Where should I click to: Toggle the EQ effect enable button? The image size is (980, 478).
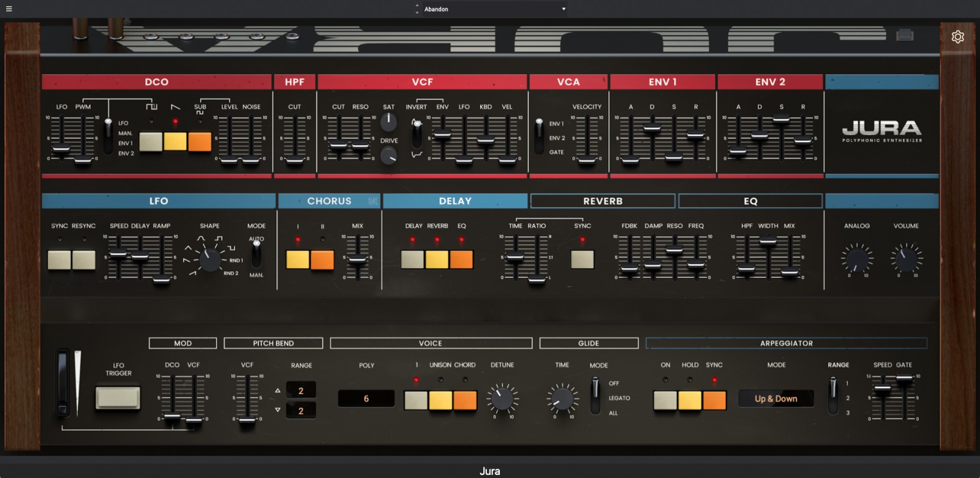(x=461, y=260)
